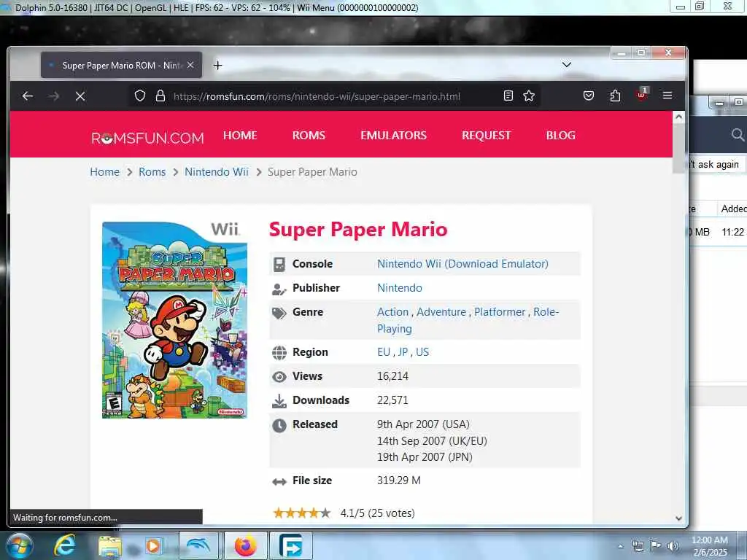This screenshot has height=560, width=747.
Task: Click scrollbar down arrow of the webpage
Action: coord(679,518)
